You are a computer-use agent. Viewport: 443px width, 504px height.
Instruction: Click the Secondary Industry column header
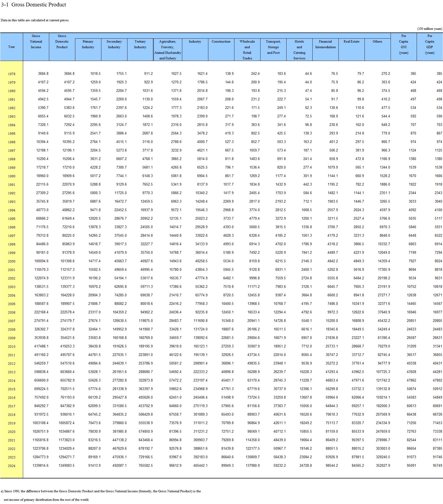click(x=114, y=44)
